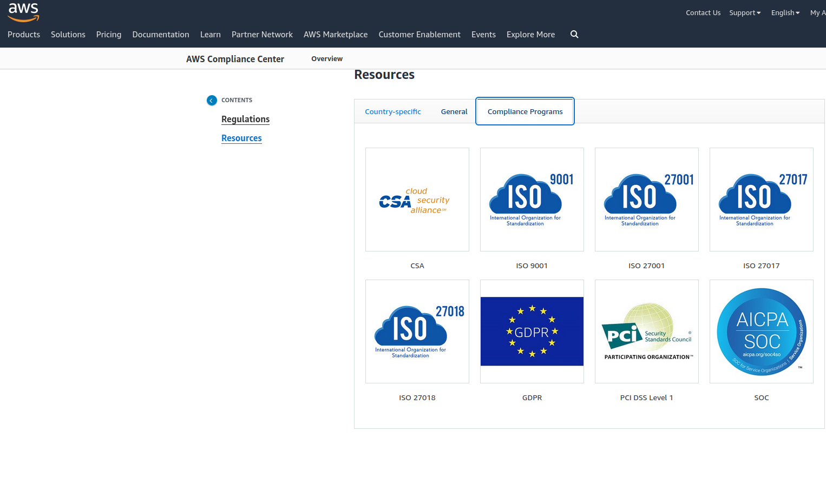
Task: Click the CSA caption text
Action: pyautogui.click(x=417, y=266)
